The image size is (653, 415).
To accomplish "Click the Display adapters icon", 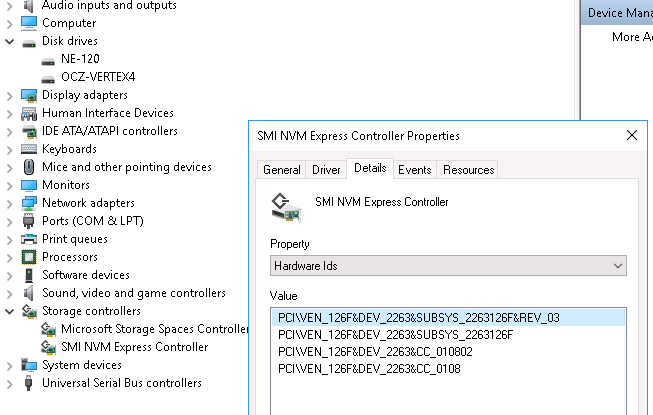I will pos(29,95).
